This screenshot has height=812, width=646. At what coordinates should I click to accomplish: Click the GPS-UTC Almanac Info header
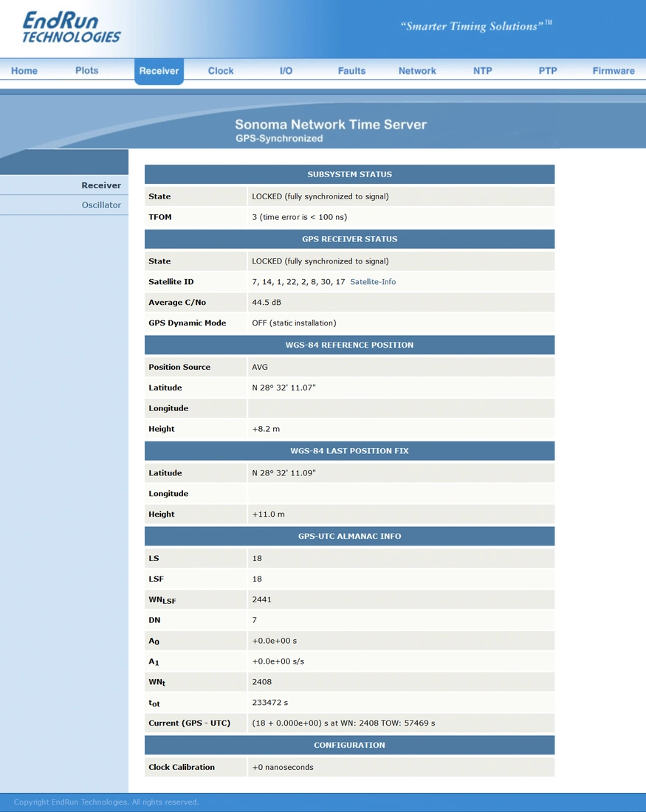[x=350, y=537]
